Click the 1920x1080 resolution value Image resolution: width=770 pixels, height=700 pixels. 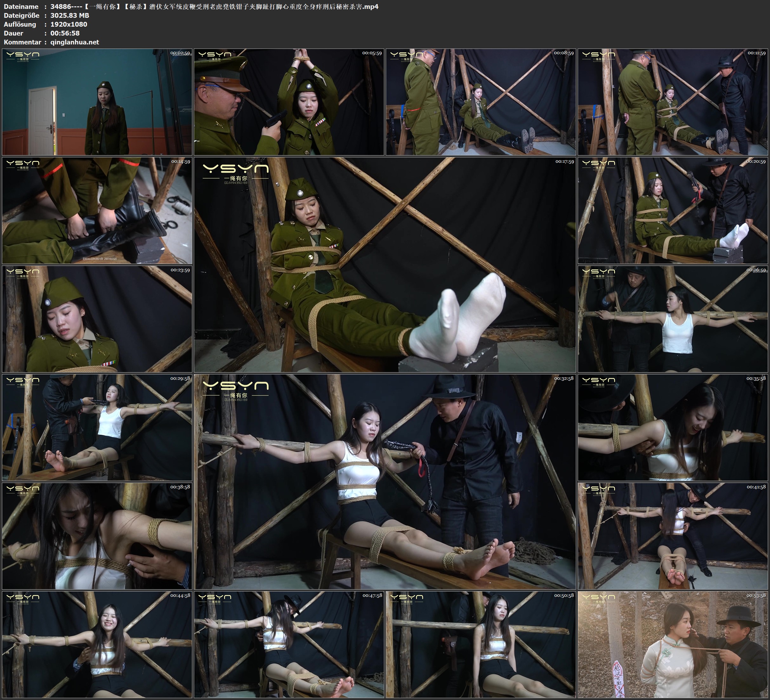pos(69,24)
